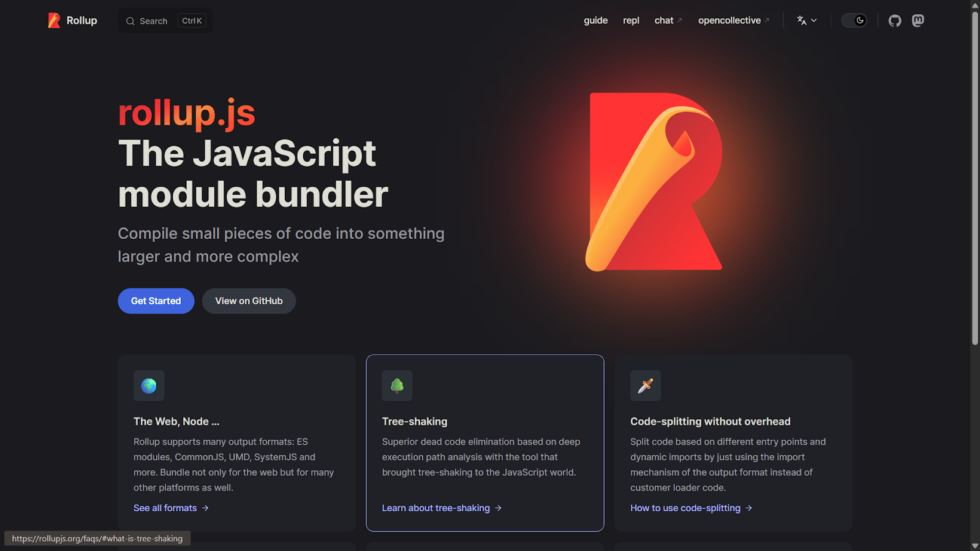Viewport: 980px width, 551px height.
Task: Open the repl nav item
Action: 631,21
